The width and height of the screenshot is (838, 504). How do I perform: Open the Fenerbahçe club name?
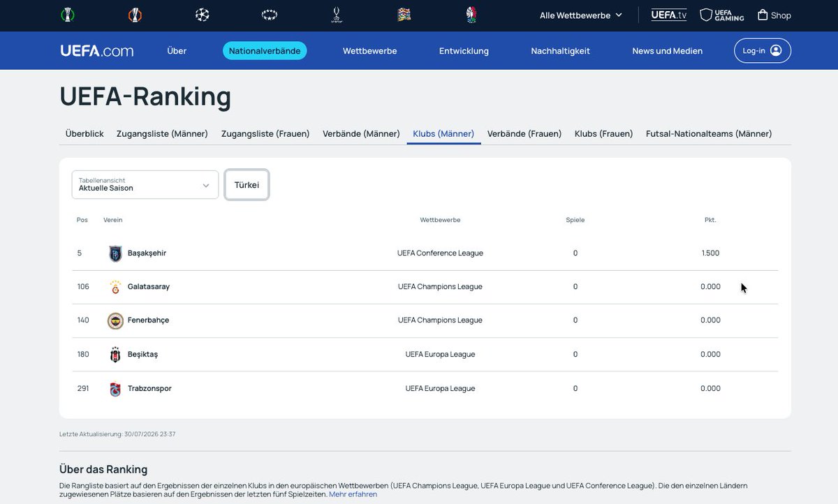pyautogui.click(x=148, y=320)
